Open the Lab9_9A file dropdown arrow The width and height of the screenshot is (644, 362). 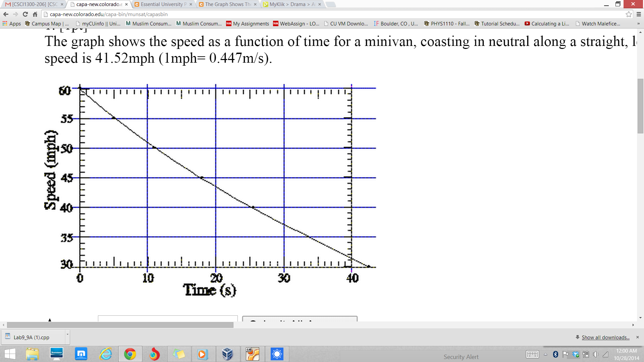[x=67, y=337]
